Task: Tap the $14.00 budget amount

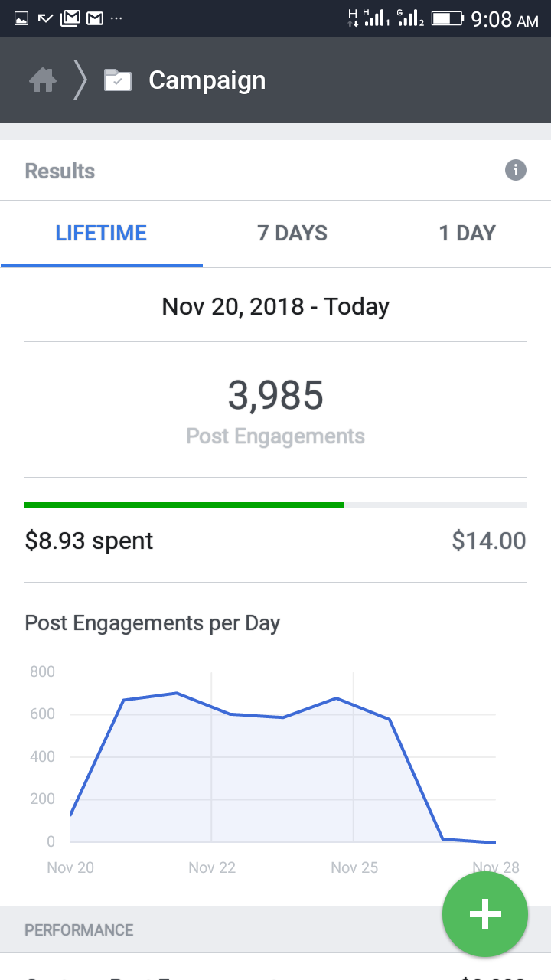Action: tap(489, 541)
